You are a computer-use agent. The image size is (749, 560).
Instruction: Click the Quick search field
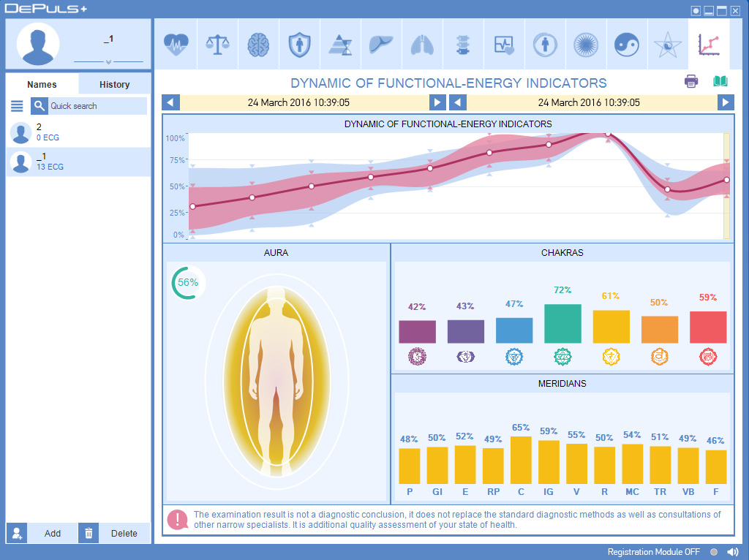point(97,106)
